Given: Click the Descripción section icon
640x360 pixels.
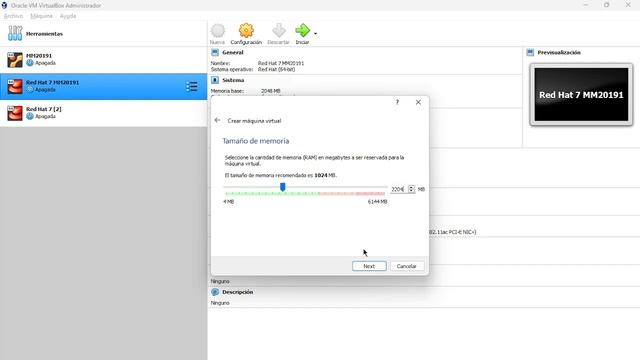Looking at the screenshot, I should (215, 292).
